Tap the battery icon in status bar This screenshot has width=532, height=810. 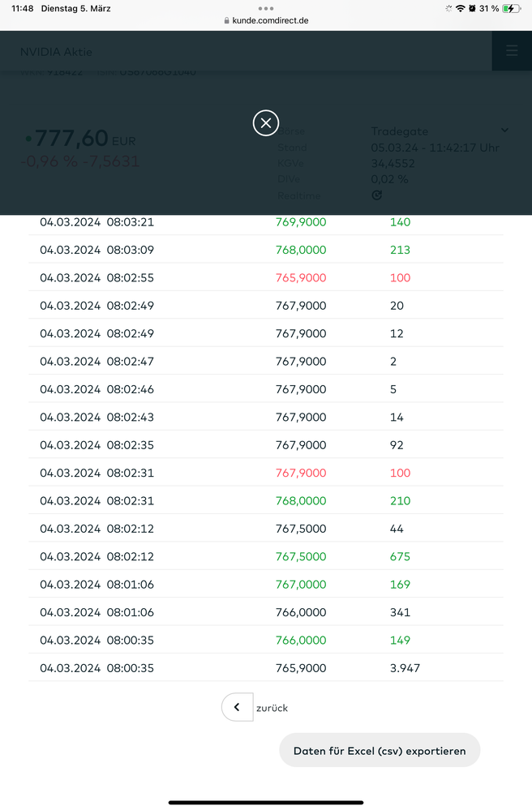pyautogui.click(x=511, y=8)
